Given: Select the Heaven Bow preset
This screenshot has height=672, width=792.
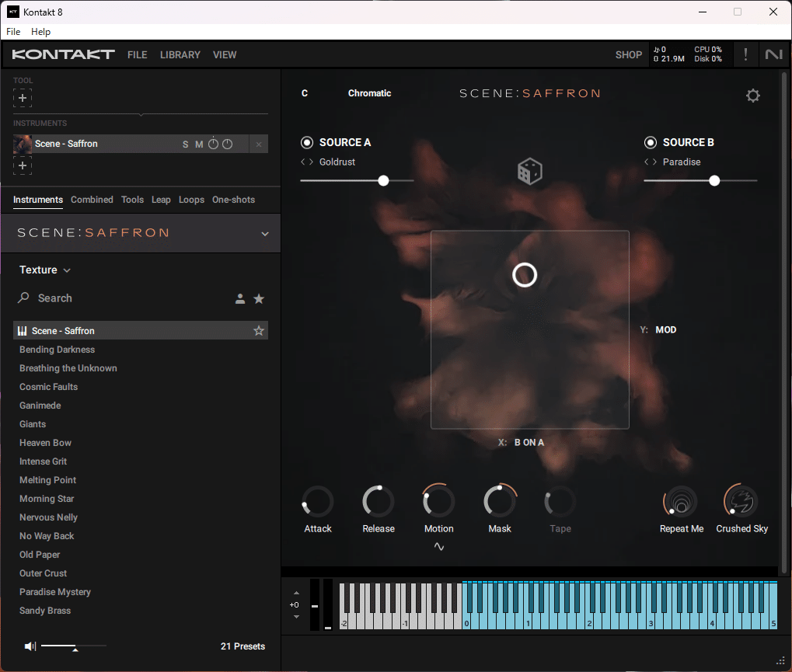Looking at the screenshot, I should coord(45,442).
